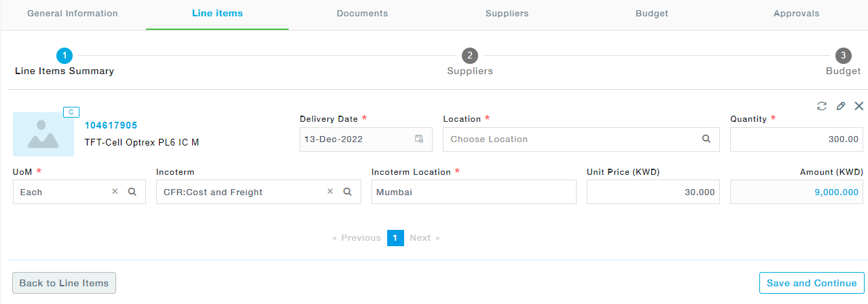Open the Documents tab
The image size is (868, 304).
tap(363, 14)
